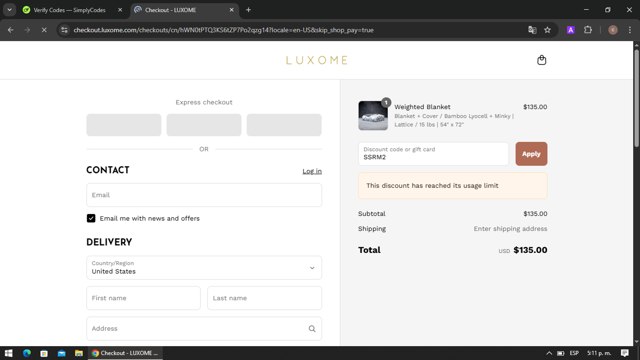Show hidden system tray icons
This screenshot has width=640, height=360.
pos(549,353)
